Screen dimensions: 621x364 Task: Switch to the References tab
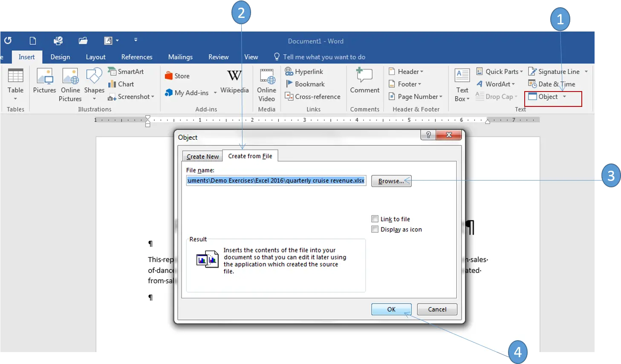(137, 57)
